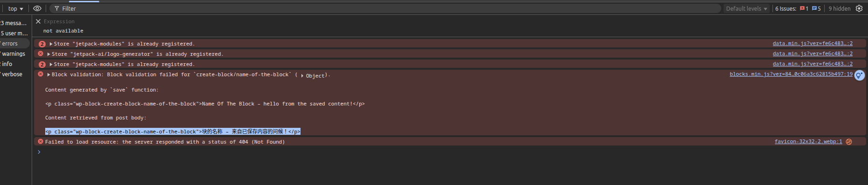The width and height of the screenshot is (868, 185).
Task: Click the icon beside the favicon link
Action: pos(849,142)
